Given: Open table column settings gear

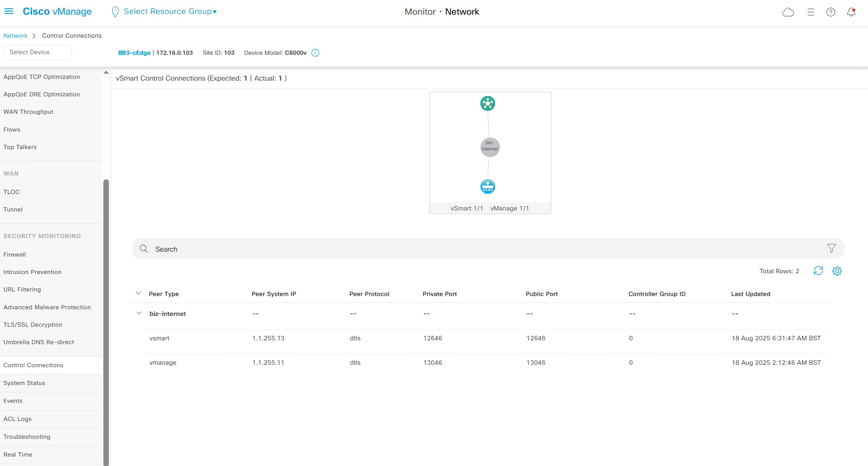Looking at the screenshot, I should pos(837,271).
